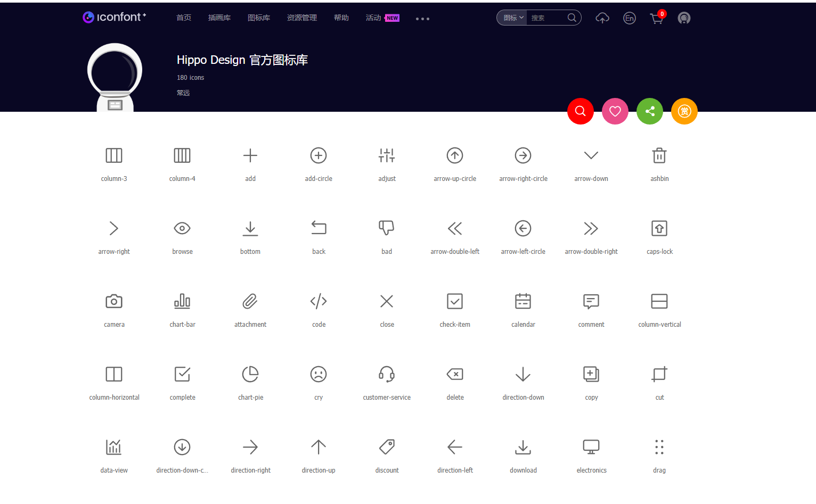Select the close X icon in grid
816x504 pixels.
387,301
